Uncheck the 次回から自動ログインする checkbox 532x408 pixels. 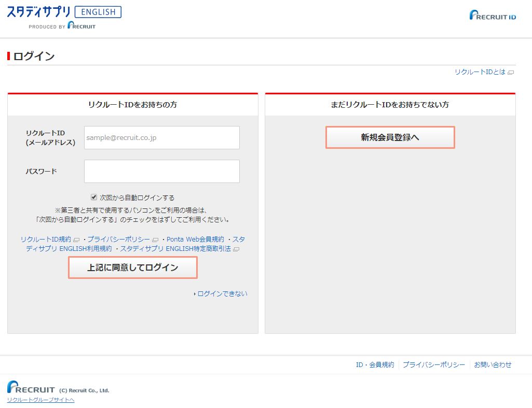94,197
